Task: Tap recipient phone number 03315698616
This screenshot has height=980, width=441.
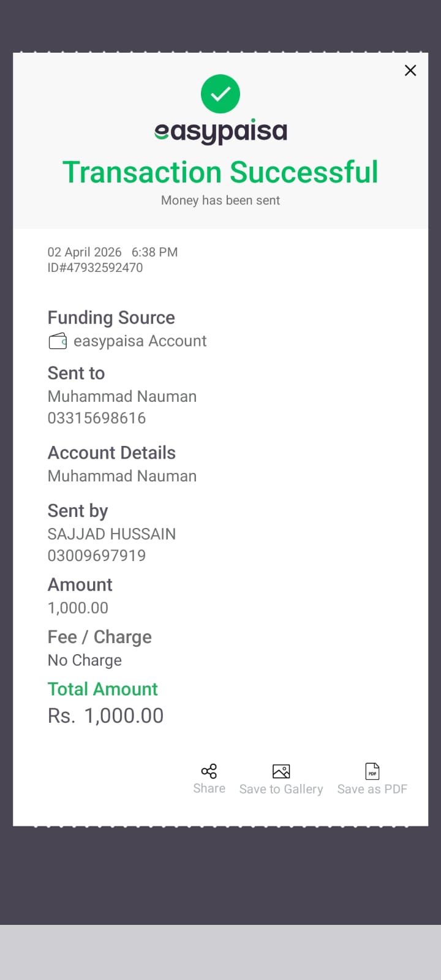Action: coord(97,418)
